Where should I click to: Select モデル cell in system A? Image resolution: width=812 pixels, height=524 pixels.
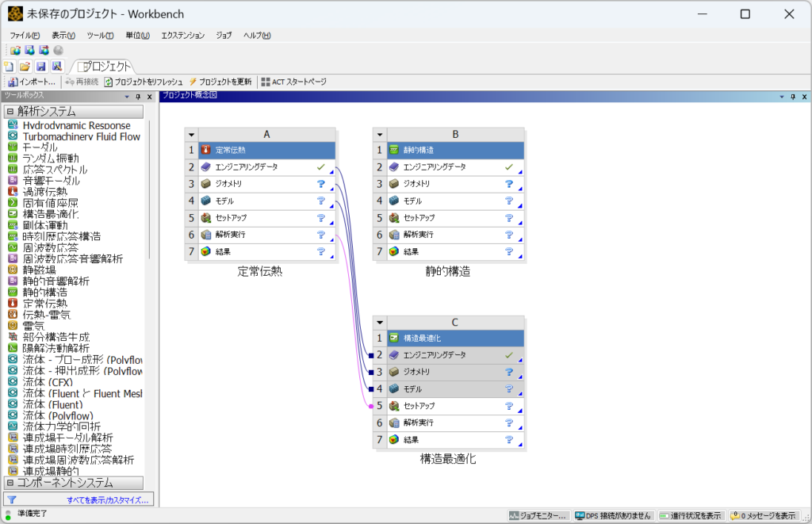click(x=266, y=201)
